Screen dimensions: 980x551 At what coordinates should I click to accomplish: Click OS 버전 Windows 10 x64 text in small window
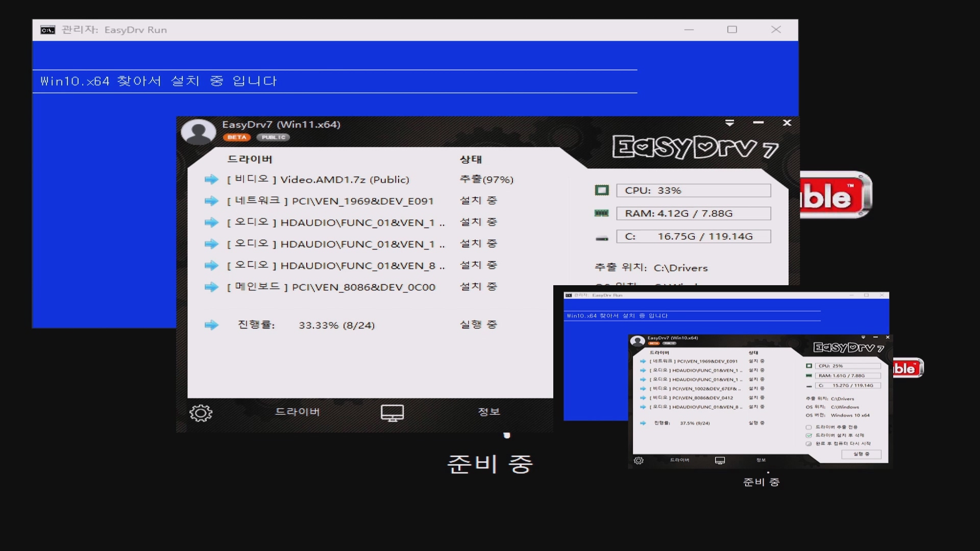[x=838, y=415]
